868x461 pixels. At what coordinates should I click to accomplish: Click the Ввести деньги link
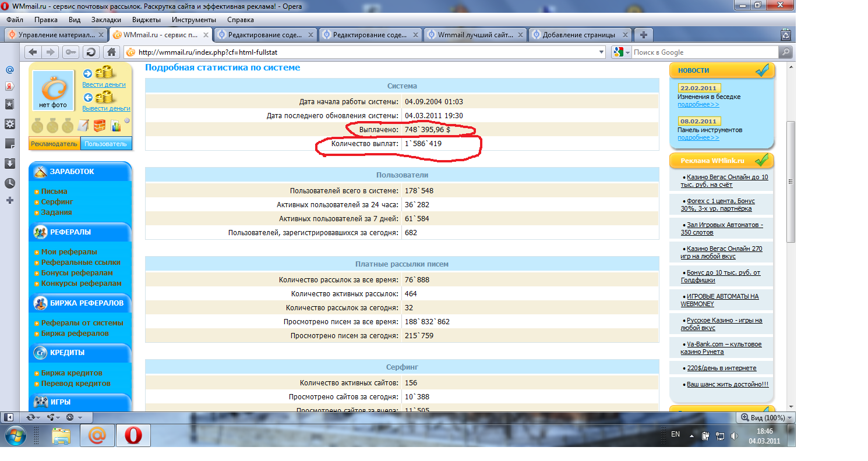104,84
